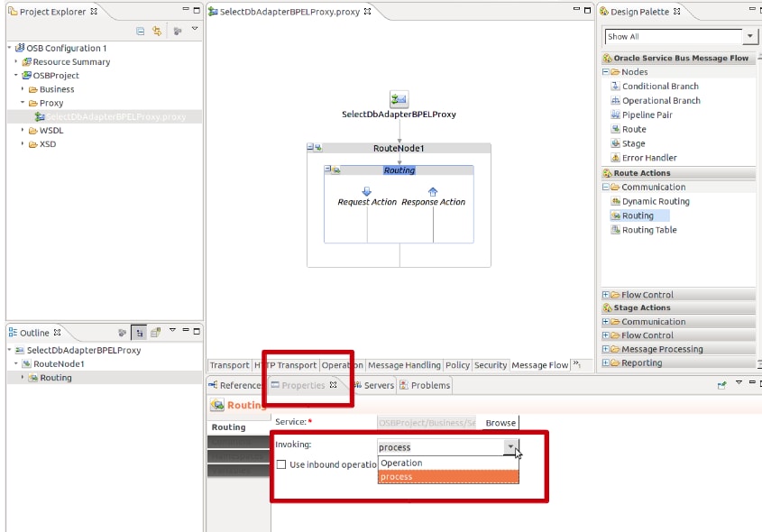Open the Servers view tab

[374, 385]
